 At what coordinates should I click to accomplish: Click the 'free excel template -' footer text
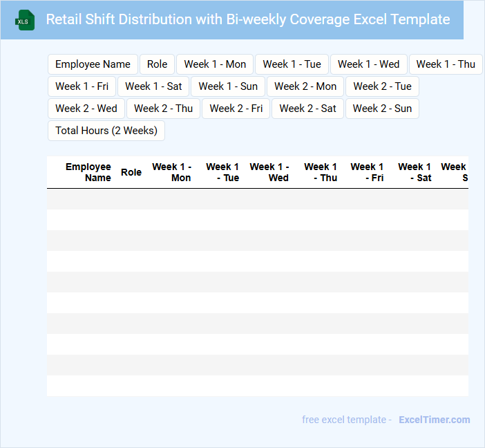[347, 420]
